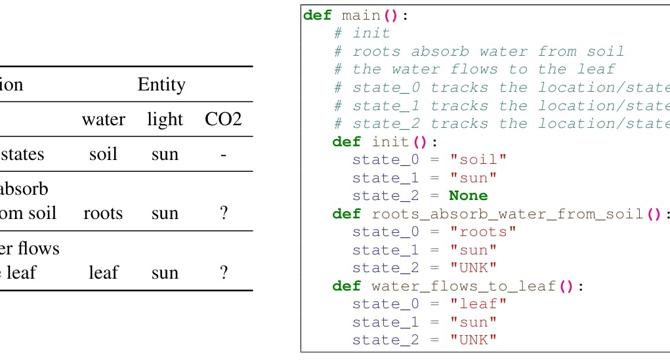
Task: Click the def main() line
Action: click(x=356, y=16)
